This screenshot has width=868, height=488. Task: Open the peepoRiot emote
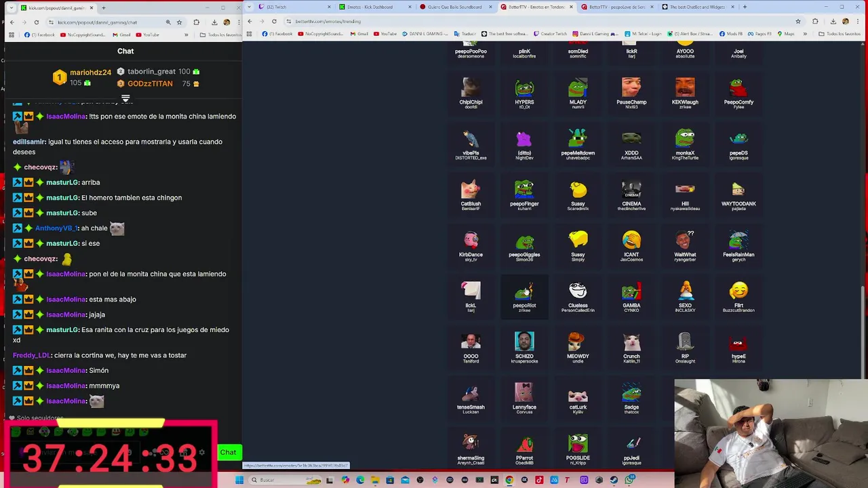pos(524,297)
